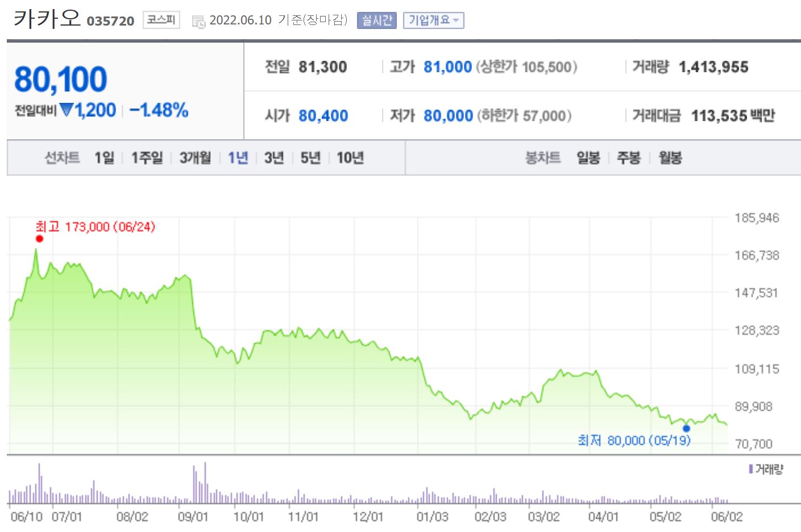Click the 01/03 date axis label
The width and height of the screenshot is (801, 532).
[432, 517]
